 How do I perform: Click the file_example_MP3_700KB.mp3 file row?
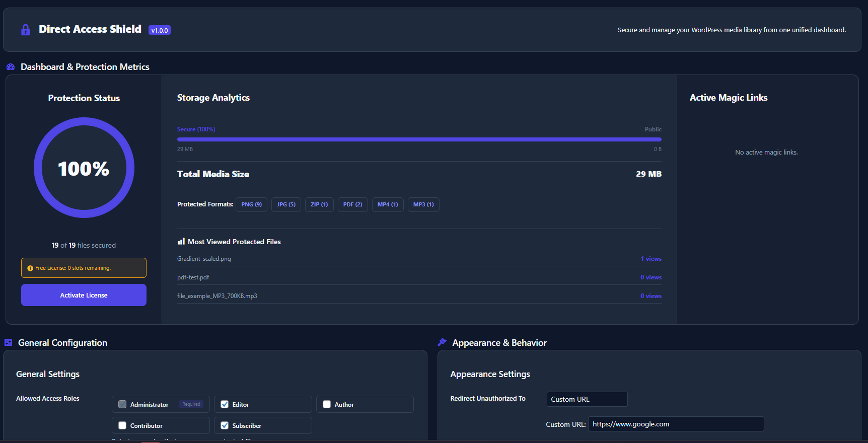[419, 296]
